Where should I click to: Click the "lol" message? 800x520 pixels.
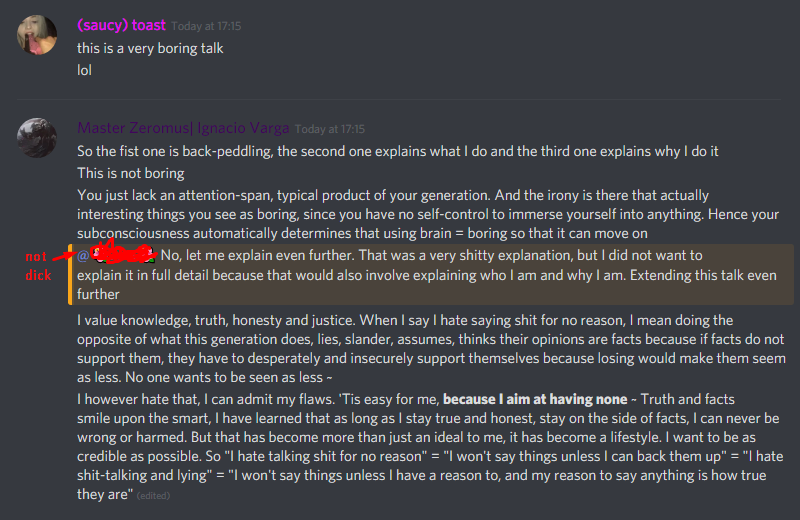[86, 70]
